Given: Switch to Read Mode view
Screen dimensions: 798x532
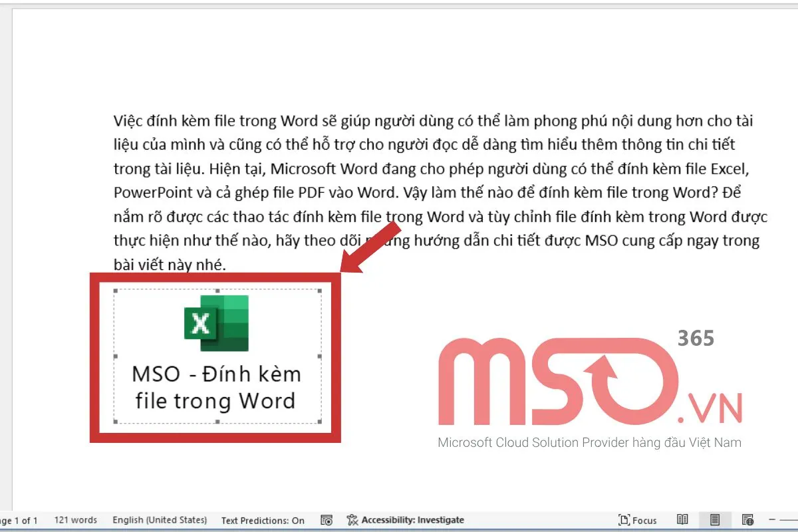Looking at the screenshot, I should tap(682, 519).
